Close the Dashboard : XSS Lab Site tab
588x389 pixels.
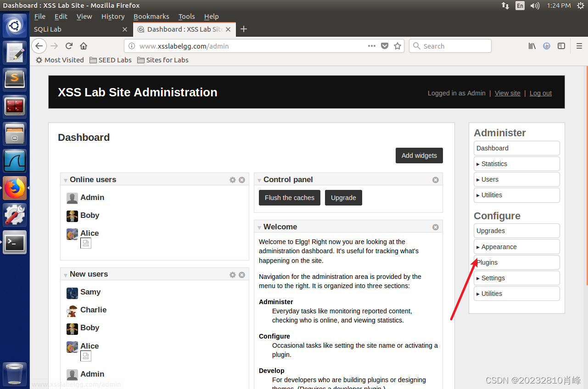coord(228,29)
